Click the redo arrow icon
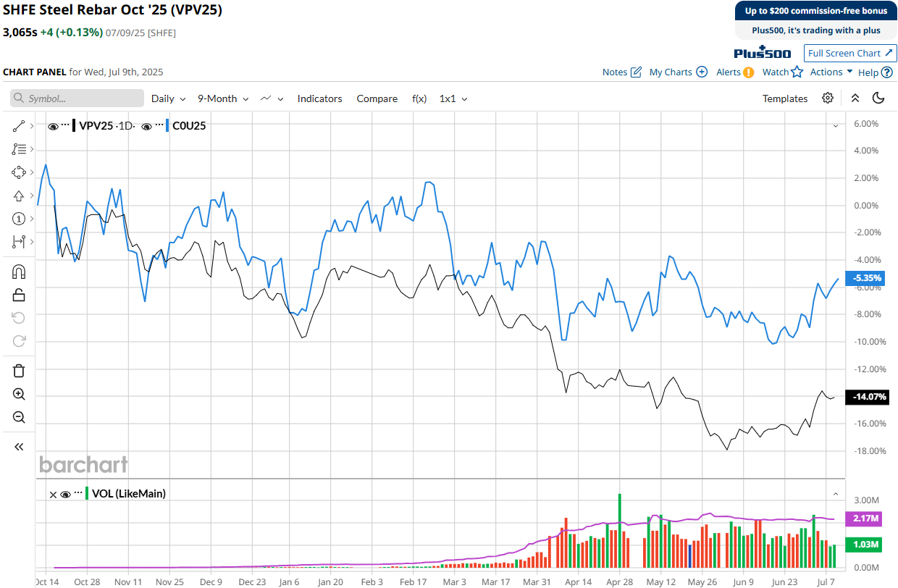Viewport: 898px width, 588px height. tap(19, 340)
